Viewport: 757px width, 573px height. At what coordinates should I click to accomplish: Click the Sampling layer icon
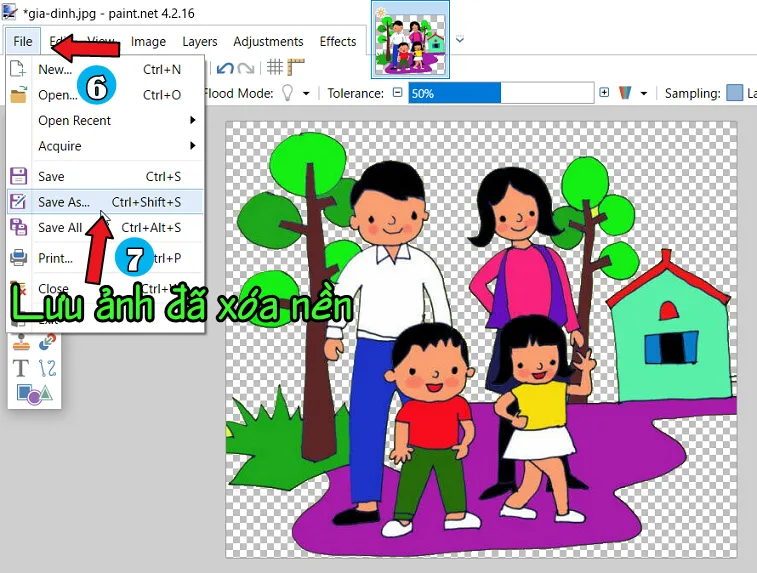click(734, 93)
